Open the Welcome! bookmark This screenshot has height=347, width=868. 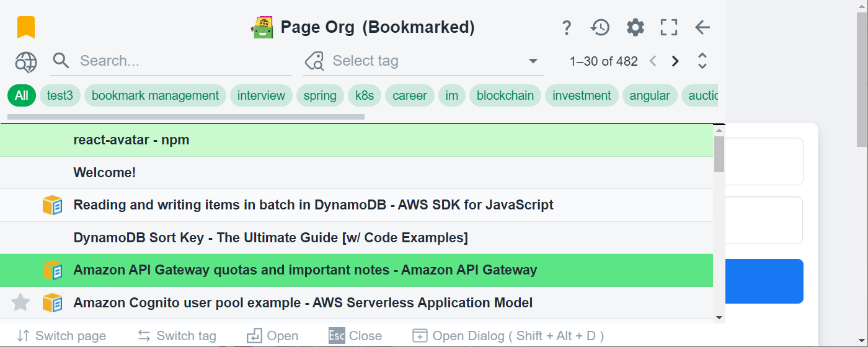click(x=356, y=173)
